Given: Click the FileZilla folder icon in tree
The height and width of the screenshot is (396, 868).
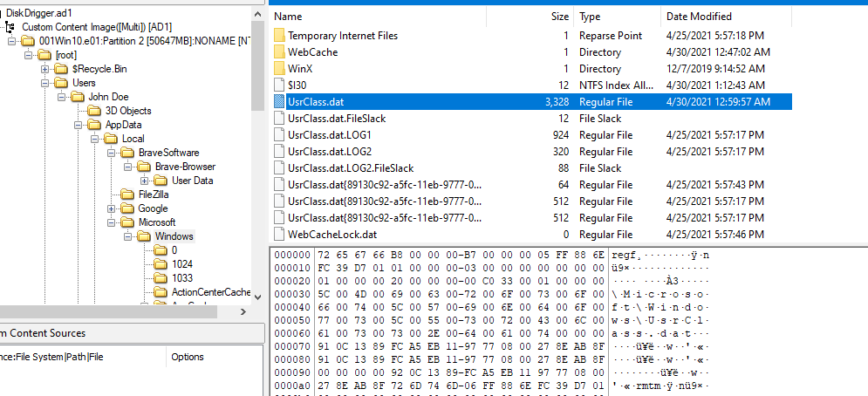Looking at the screenshot, I should pos(127,195).
